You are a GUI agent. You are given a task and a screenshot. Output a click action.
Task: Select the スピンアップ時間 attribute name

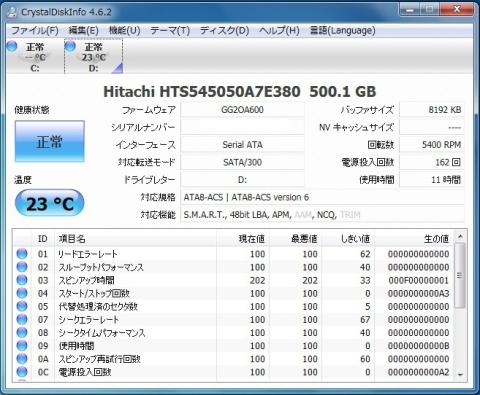click(87, 280)
